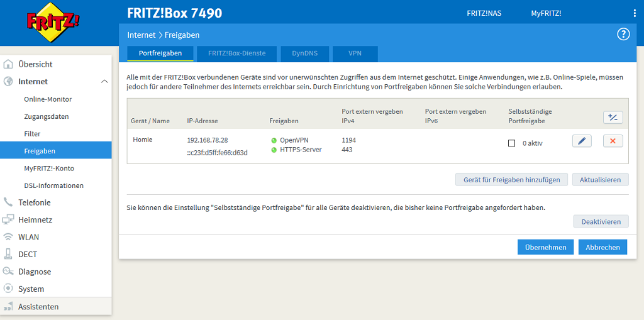Switch to the FRITZ!Box-Dienste tab
The width and height of the screenshot is (644, 320).
(236, 53)
